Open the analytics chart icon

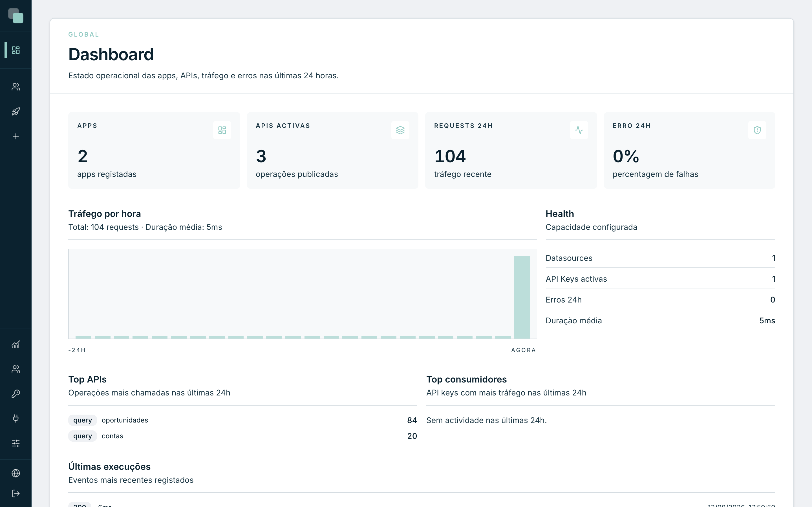pos(16,344)
